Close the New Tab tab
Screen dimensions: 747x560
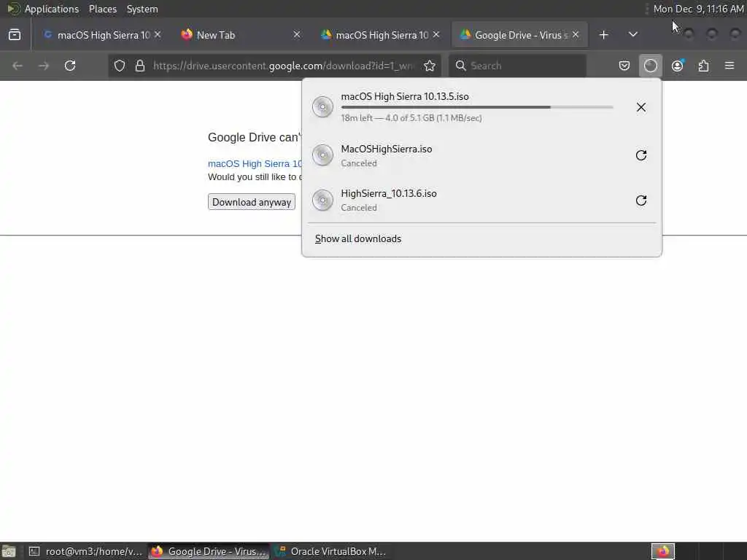point(297,35)
